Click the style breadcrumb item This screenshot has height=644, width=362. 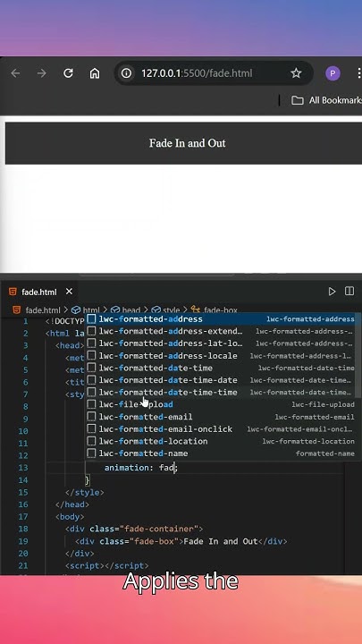[x=171, y=310]
